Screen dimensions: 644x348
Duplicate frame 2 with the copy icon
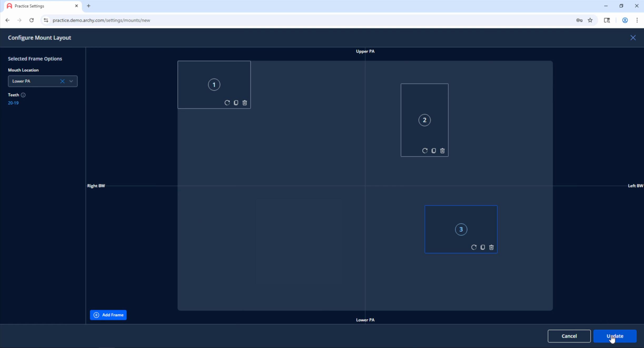tap(434, 151)
